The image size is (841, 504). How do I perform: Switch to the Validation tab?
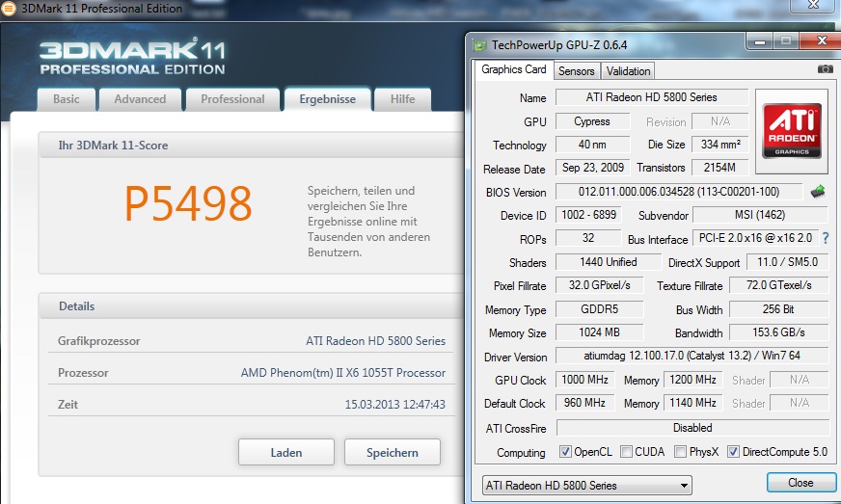coord(628,71)
